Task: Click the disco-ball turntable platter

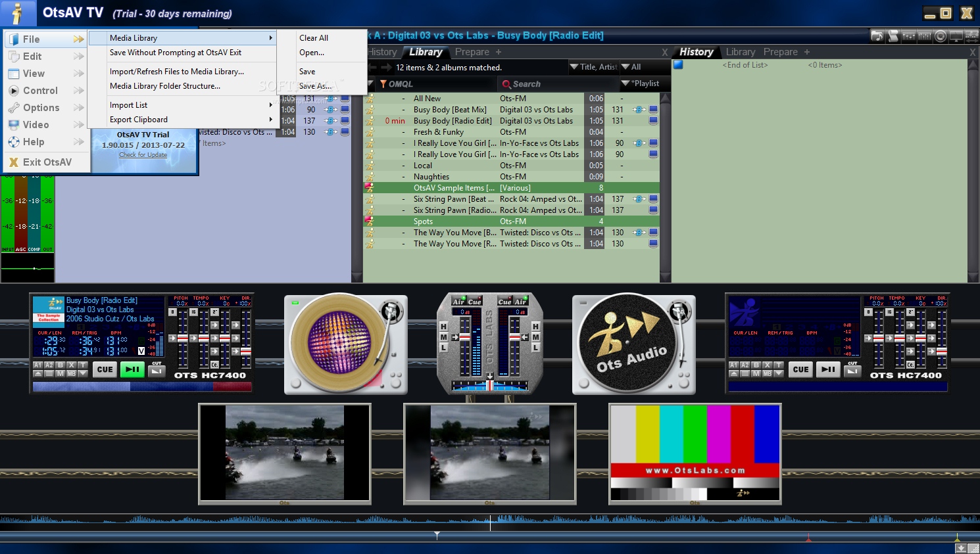Action: click(x=339, y=342)
